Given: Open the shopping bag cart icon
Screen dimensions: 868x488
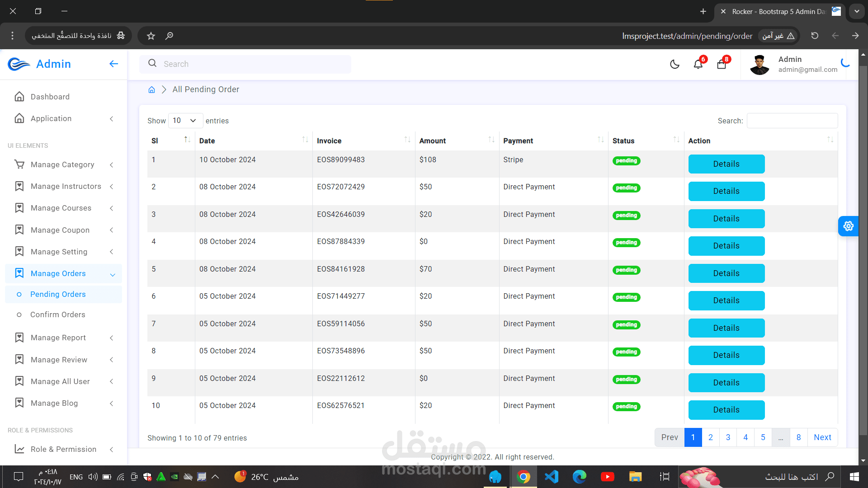Looking at the screenshot, I should click(x=722, y=64).
